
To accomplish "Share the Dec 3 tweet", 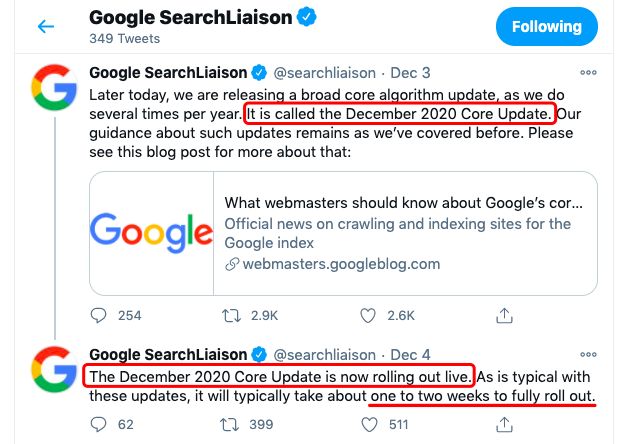I will pyautogui.click(x=504, y=316).
